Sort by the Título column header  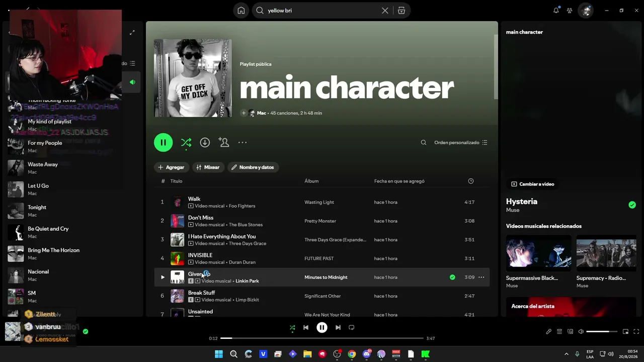pos(176,181)
